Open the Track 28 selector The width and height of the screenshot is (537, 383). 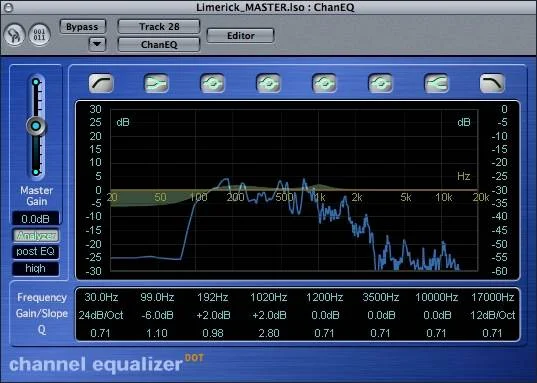[x=159, y=27]
